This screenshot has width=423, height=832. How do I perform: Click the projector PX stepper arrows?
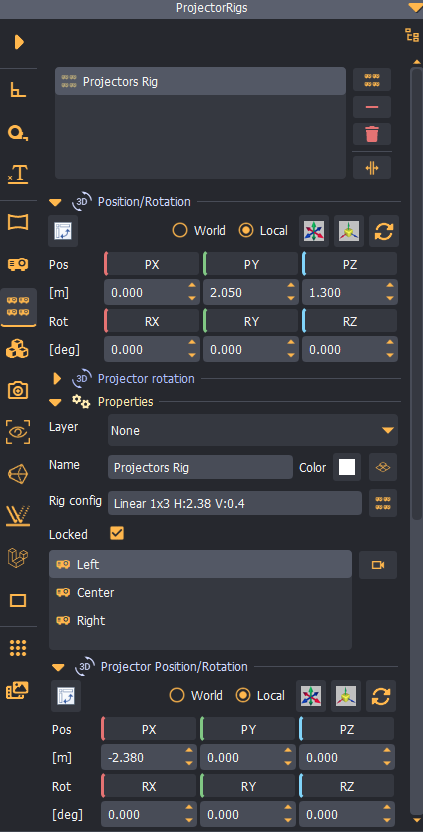click(189, 757)
